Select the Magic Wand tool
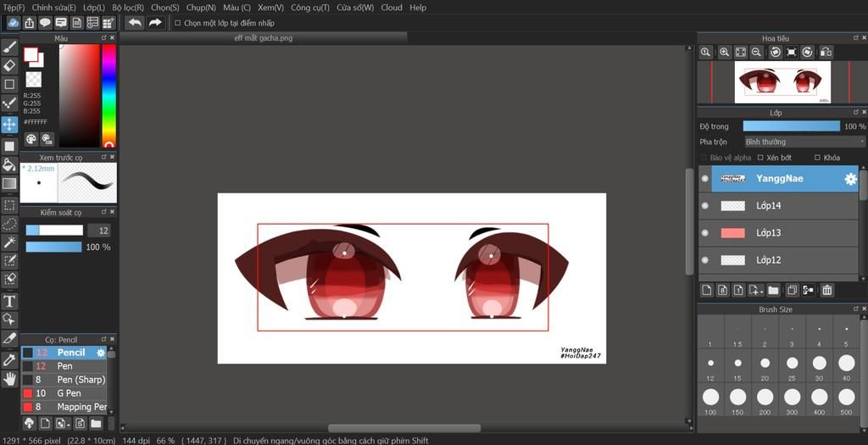Screen dimensions: 868x445 pyautogui.click(x=9, y=242)
